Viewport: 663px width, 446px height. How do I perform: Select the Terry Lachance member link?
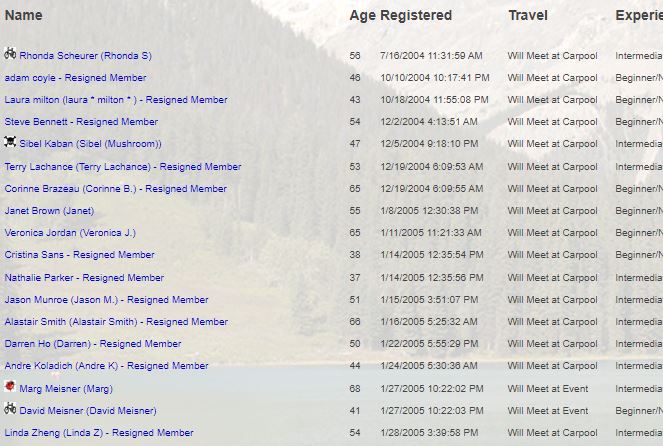[122, 167]
